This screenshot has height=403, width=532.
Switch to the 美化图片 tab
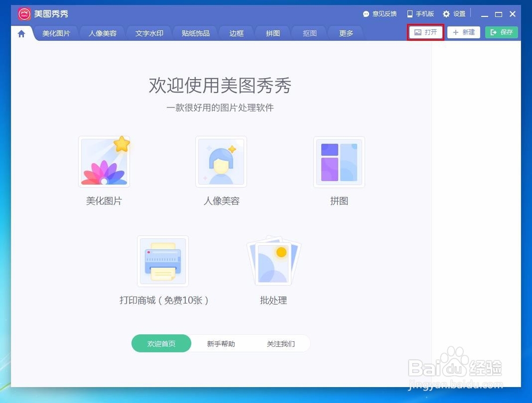tap(56, 33)
